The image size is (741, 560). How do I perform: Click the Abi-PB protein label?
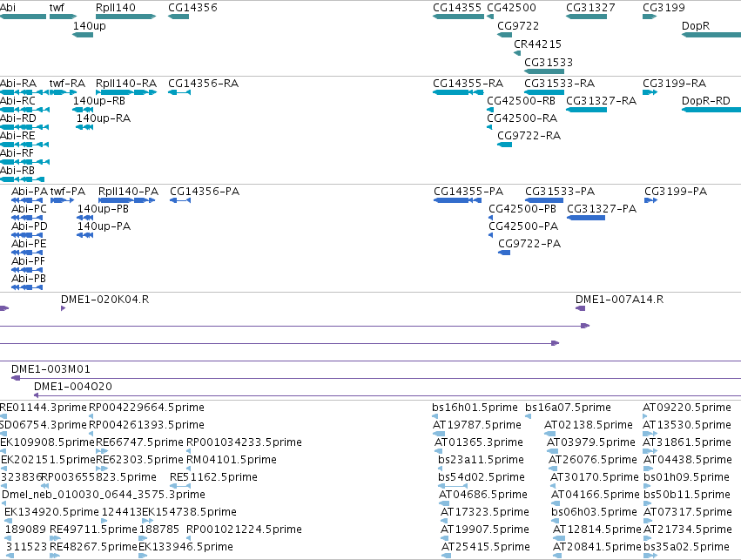29,279
